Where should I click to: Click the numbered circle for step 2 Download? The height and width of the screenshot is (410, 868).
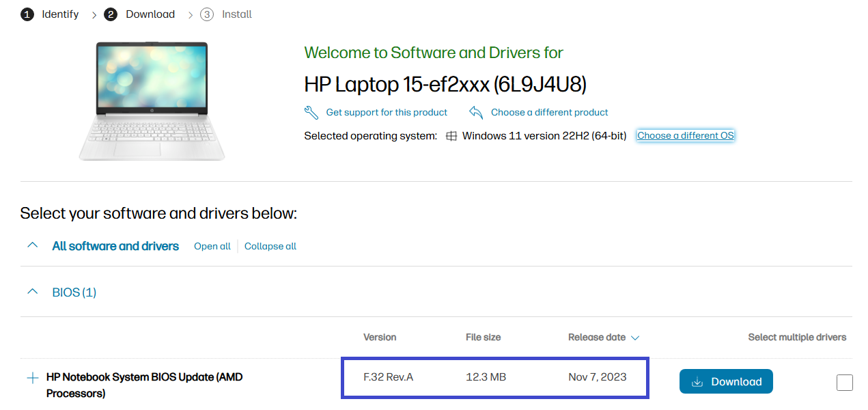coord(110,14)
